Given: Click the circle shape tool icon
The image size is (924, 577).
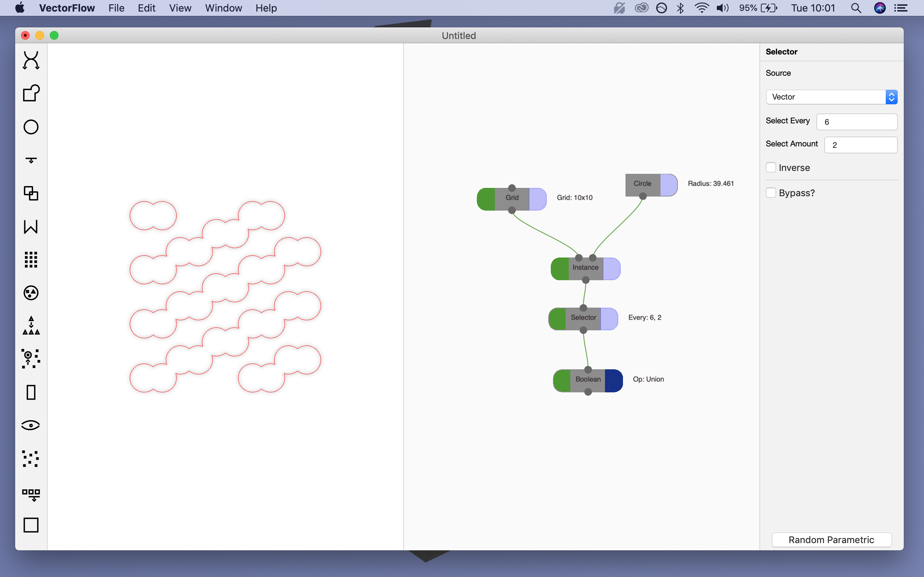Looking at the screenshot, I should point(31,127).
